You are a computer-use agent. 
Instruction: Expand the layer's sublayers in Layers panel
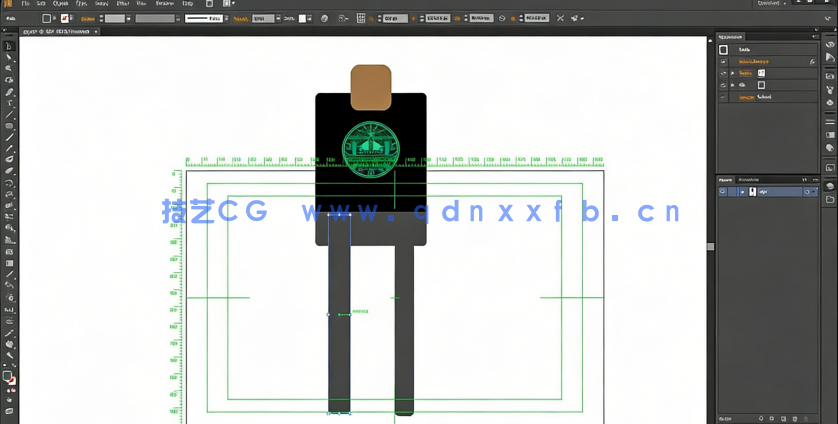[742, 191]
